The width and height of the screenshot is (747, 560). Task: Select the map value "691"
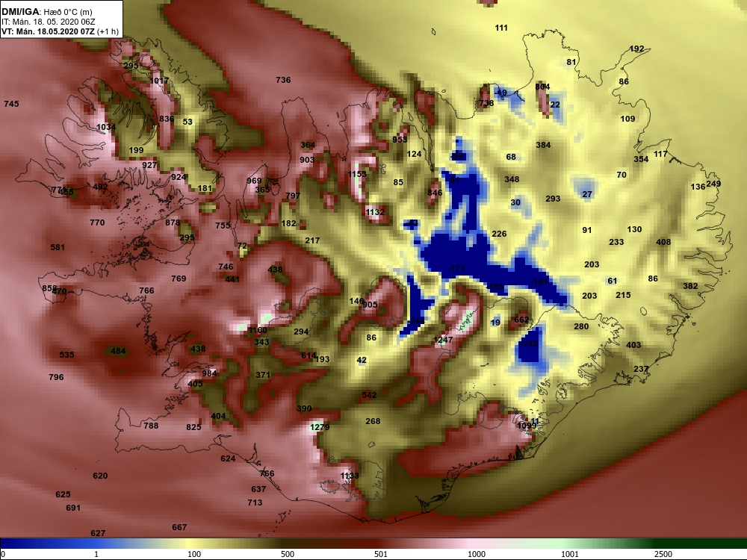coord(73,508)
